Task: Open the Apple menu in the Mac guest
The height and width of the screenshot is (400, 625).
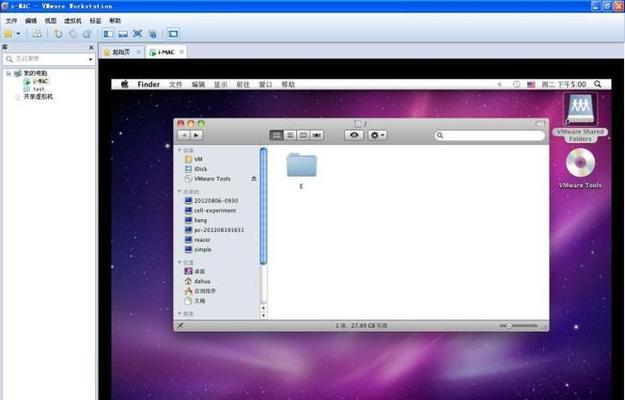Action: coord(125,84)
